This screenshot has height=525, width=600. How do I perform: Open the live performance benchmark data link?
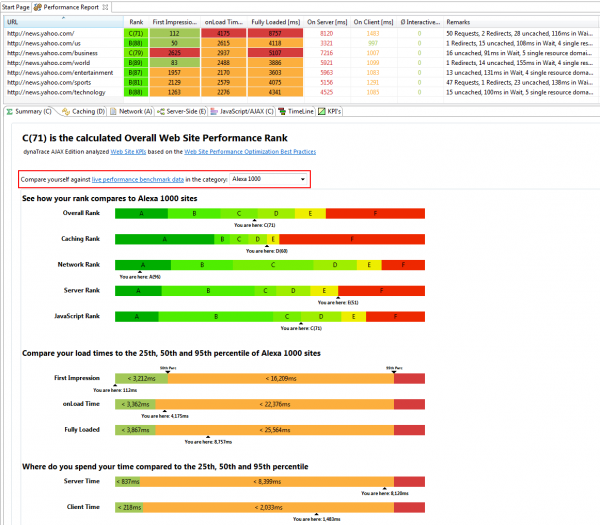click(138, 179)
